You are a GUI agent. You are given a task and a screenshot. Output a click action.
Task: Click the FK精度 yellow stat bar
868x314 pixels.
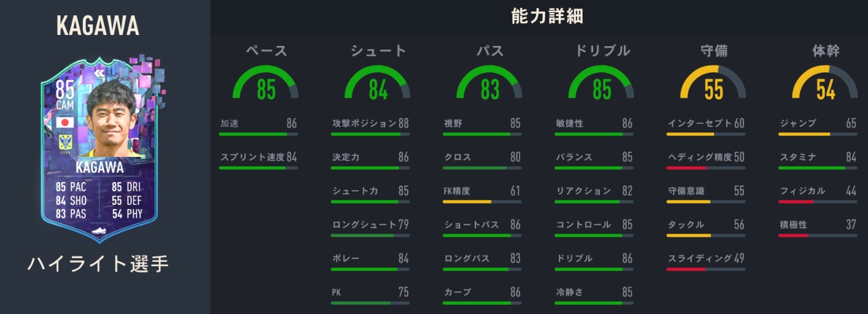(482, 201)
